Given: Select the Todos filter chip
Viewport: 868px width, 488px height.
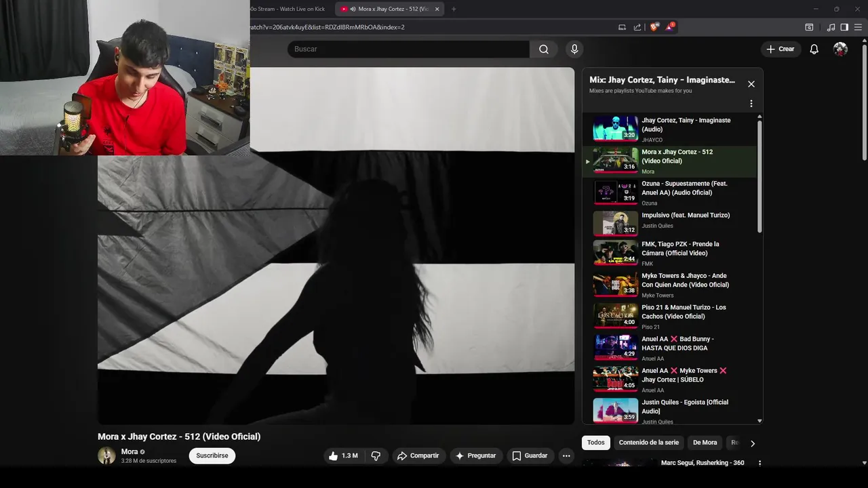Looking at the screenshot, I should [x=596, y=443].
